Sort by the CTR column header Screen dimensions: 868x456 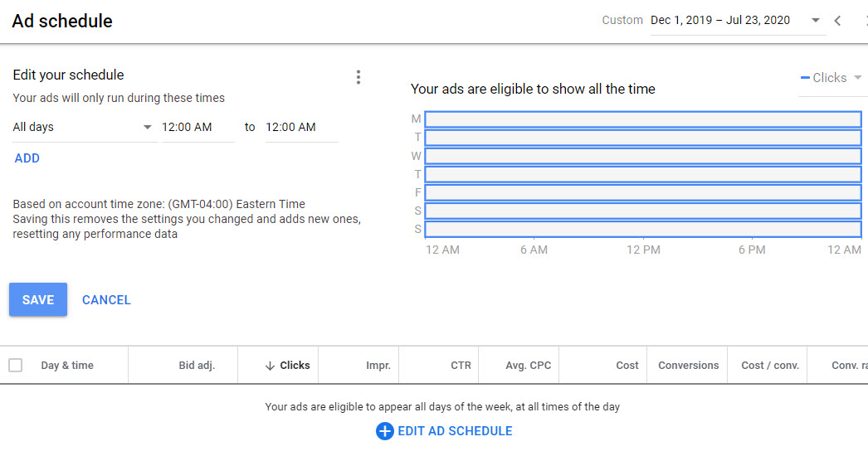point(461,366)
